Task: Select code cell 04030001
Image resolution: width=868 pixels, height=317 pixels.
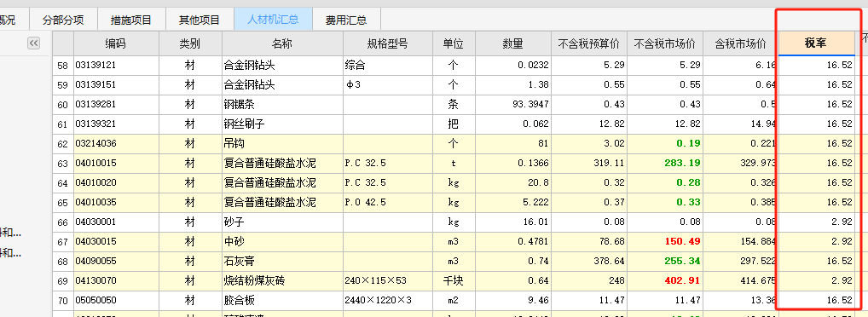Action: click(116, 222)
